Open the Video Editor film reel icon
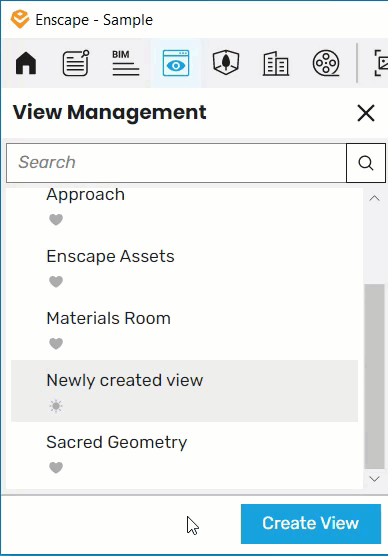Viewport: 388px width, 556px height. [x=326, y=63]
